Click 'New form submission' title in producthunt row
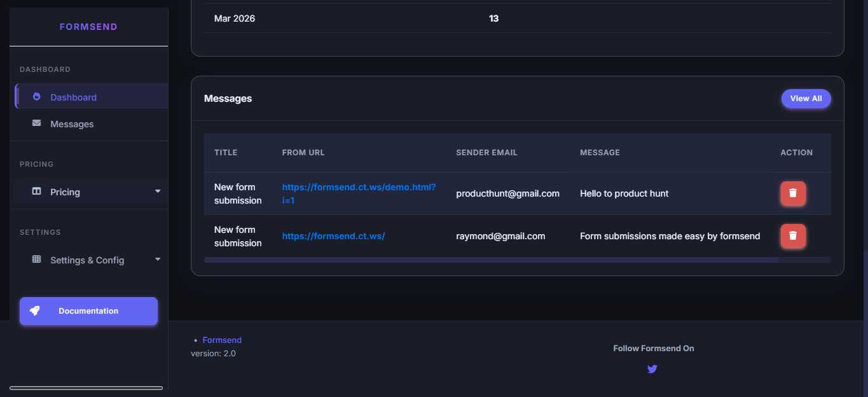868x397 pixels. 238,193
